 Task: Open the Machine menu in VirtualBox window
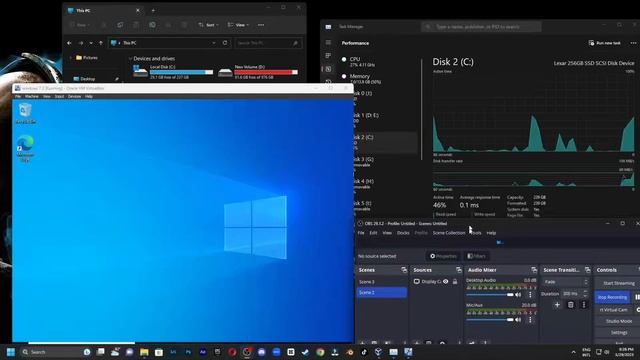[31, 97]
